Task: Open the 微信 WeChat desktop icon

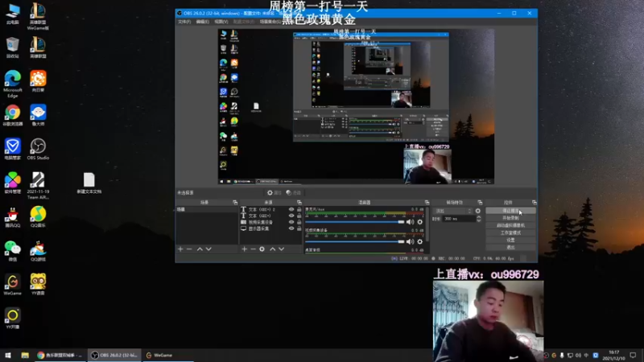Action: point(12,251)
